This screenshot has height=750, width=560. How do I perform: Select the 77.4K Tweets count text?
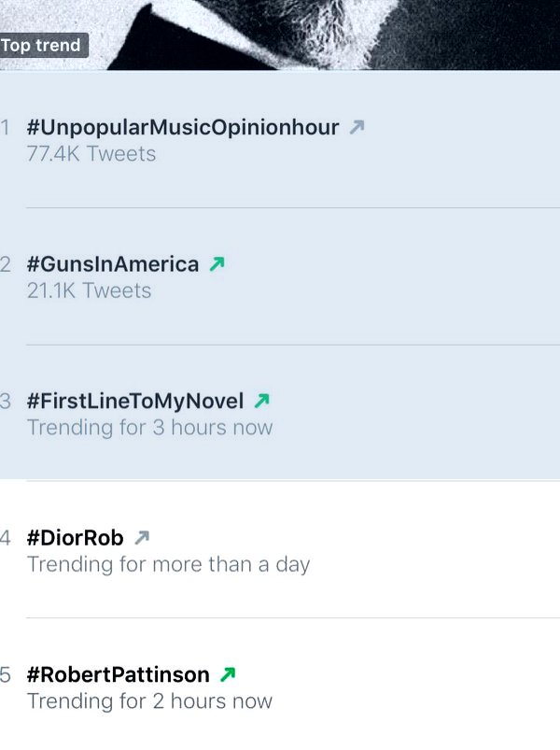tap(91, 154)
